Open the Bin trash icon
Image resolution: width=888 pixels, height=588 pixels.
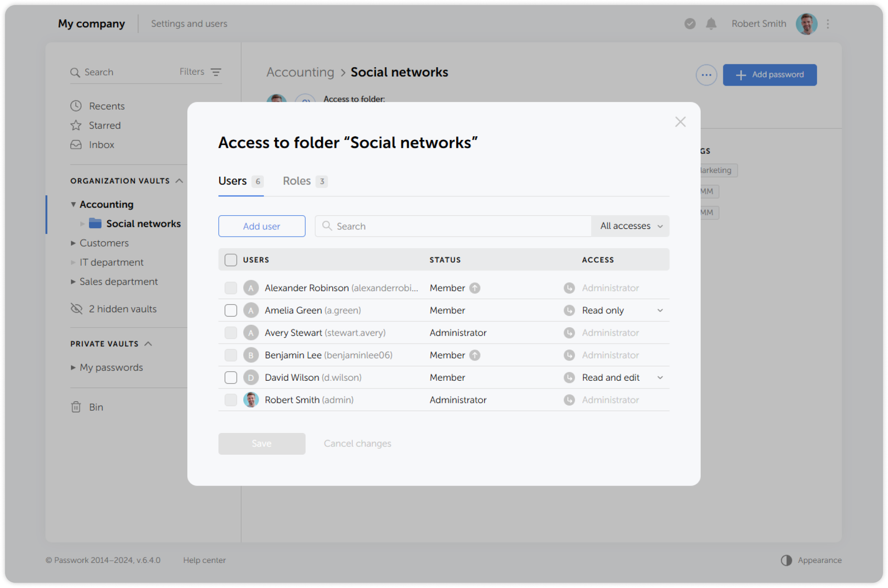coord(76,407)
